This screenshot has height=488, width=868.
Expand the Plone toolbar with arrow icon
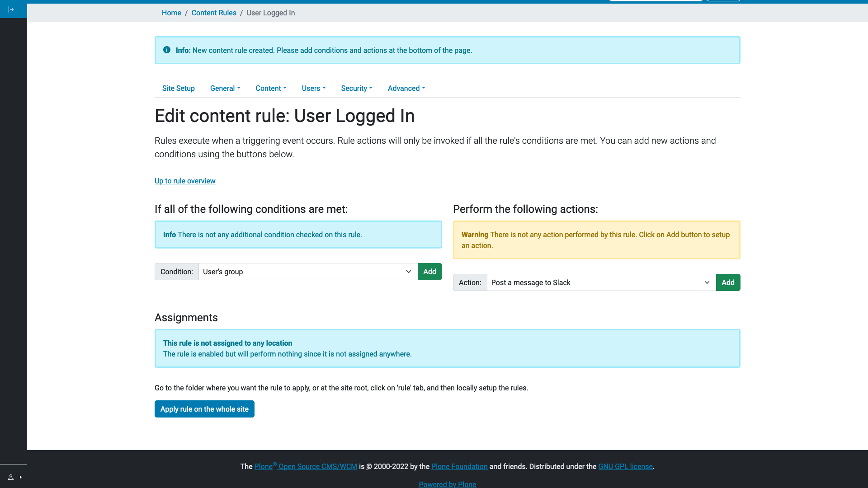click(x=11, y=9)
